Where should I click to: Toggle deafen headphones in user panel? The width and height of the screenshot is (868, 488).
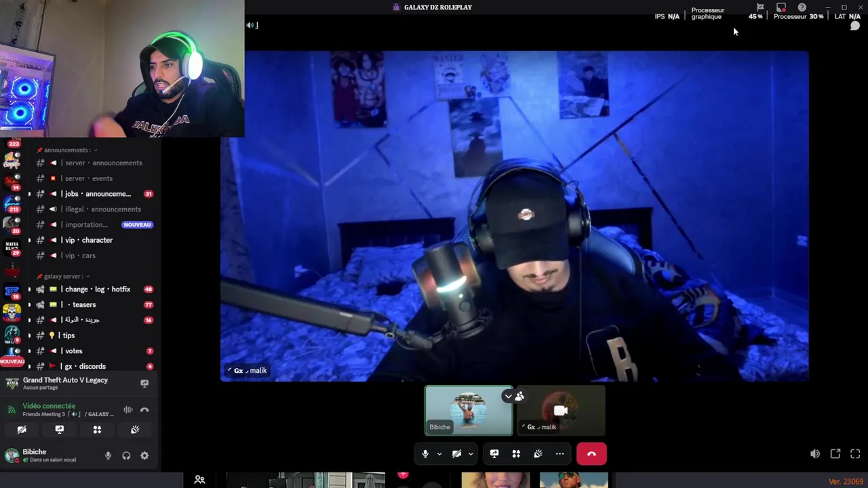[x=126, y=455]
